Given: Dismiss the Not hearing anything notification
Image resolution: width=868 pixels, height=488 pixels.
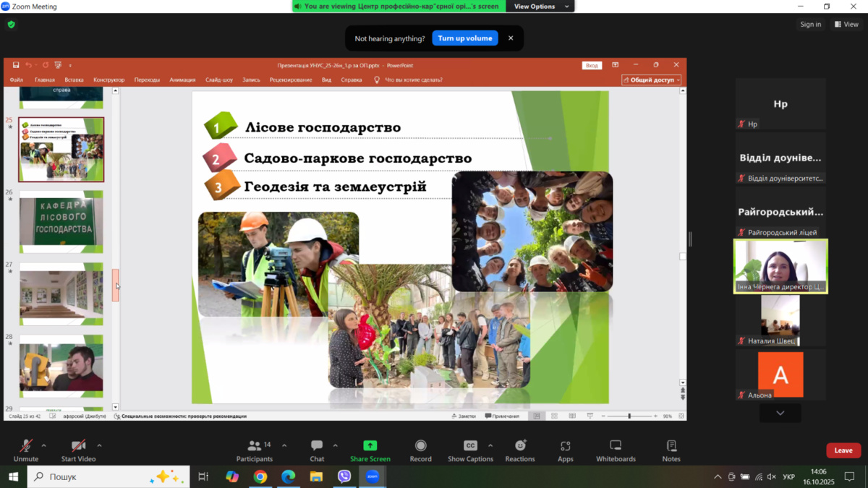Looking at the screenshot, I should tap(511, 38).
